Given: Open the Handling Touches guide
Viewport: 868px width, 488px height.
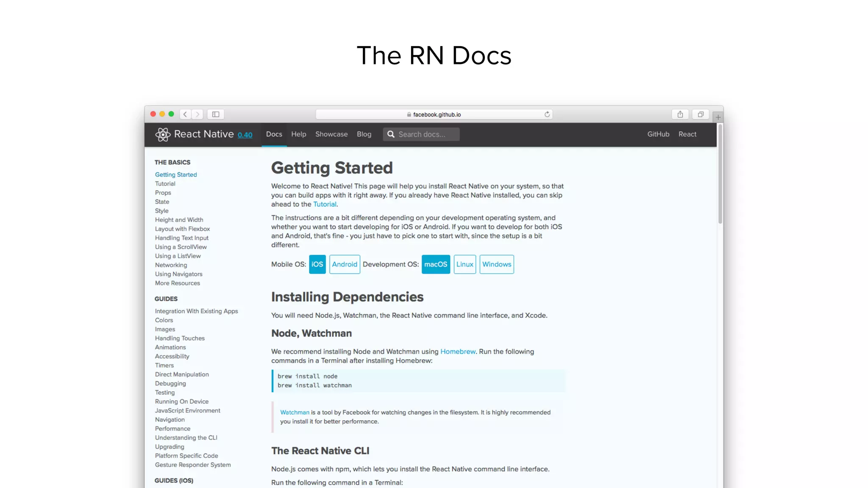Looking at the screenshot, I should [180, 338].
